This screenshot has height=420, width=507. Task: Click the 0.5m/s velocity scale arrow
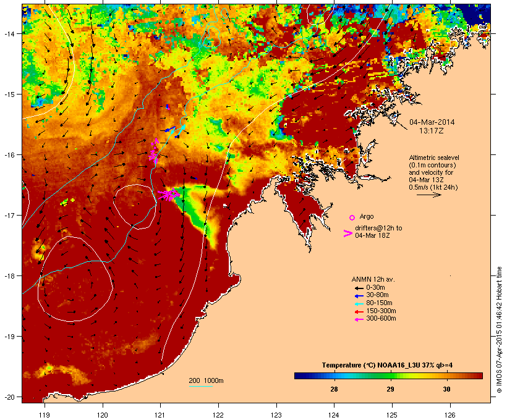click(428, 195)
